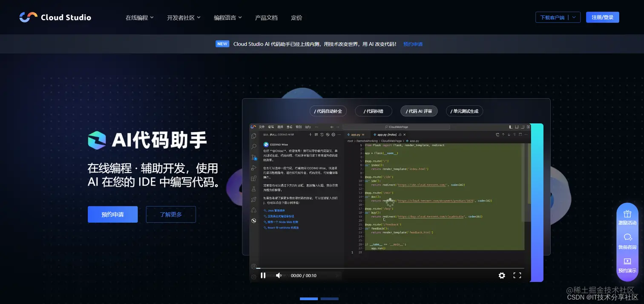
Task: Click CloudWebPage in the IDE breadcrumb
Action: click(x=391, y=141)
